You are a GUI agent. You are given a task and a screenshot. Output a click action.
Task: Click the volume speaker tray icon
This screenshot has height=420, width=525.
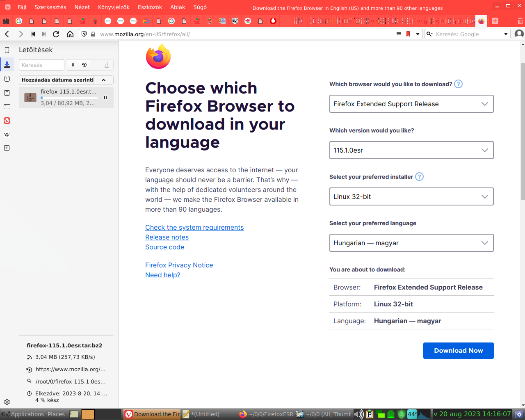click(x=358, y=414)
